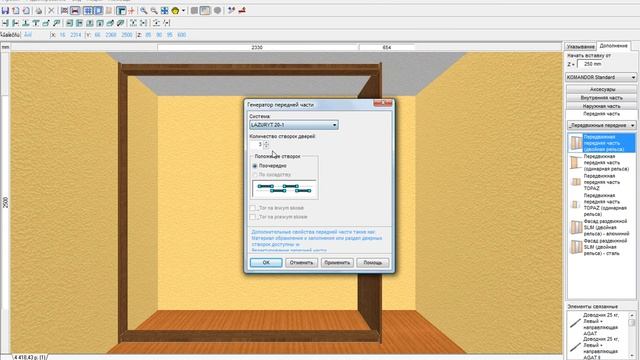
Task: Select Фасад раздвижной SLIM сталь item
Action: click(x=602, y=247)
